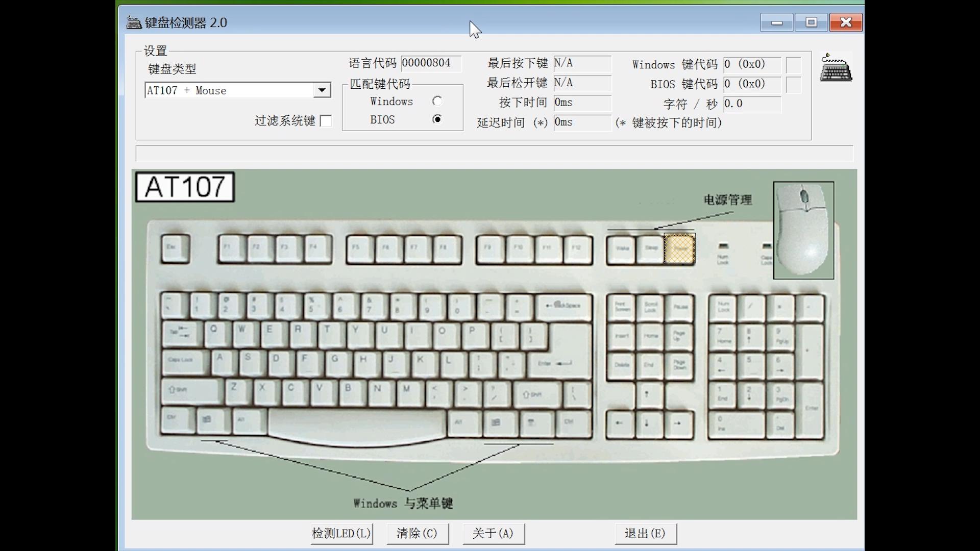Maximize the 键盘检测器 window
The width and height of the screenshot is (980, 551).
point(811,22)
